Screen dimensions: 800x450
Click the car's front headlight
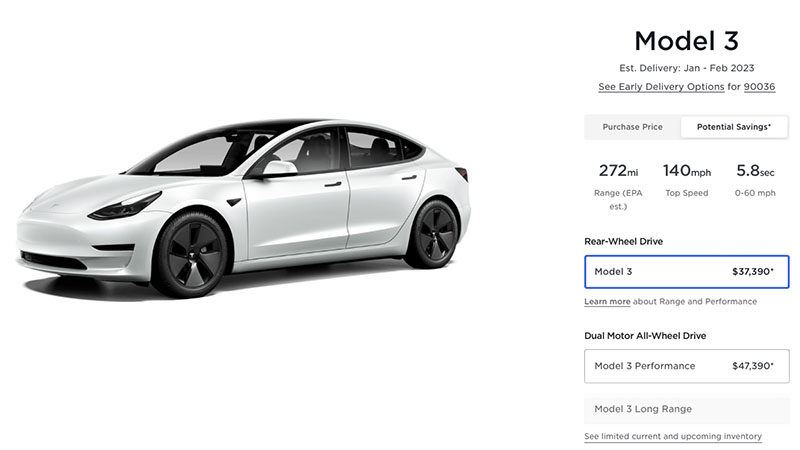pyautogui.click(x=125, y=206)
